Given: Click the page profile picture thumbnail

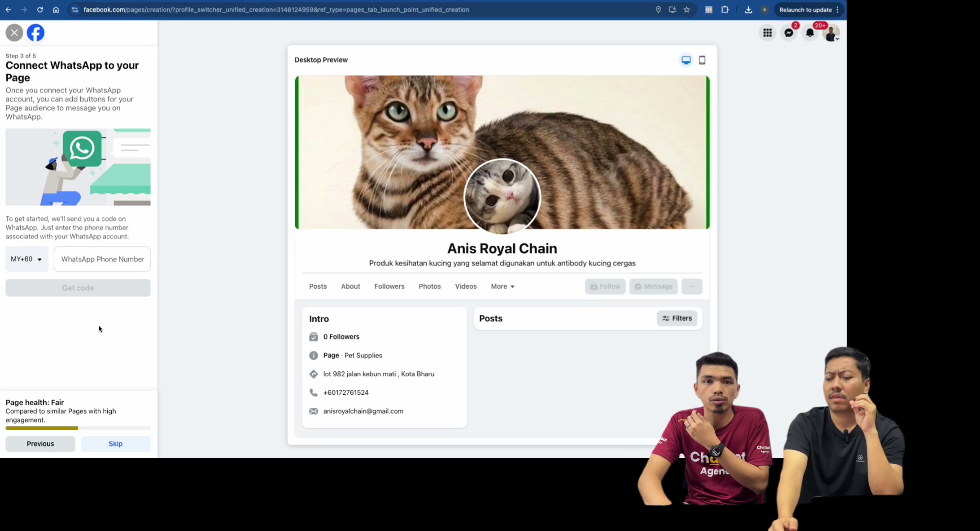Looking at the screenshot, I should (x=502, y=197).
